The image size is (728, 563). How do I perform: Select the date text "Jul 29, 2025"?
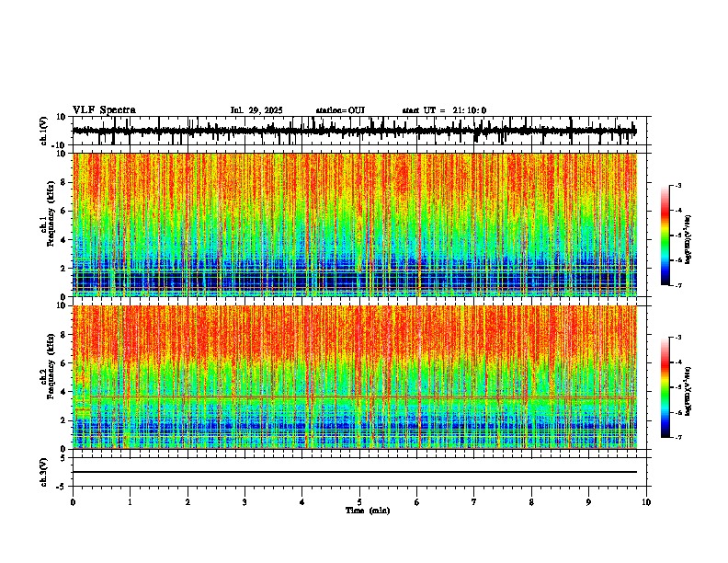click(x=256, y=110)
